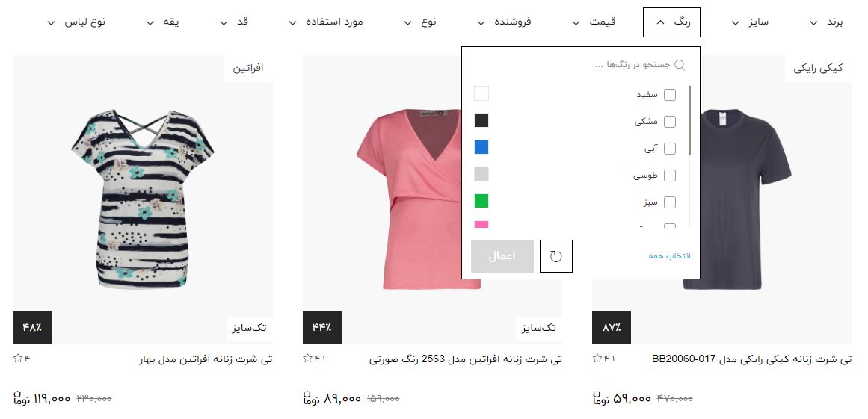Collapse the رنگ (color) filter menu
Viewport: 868px width, 419px height.
coord(671,22)
